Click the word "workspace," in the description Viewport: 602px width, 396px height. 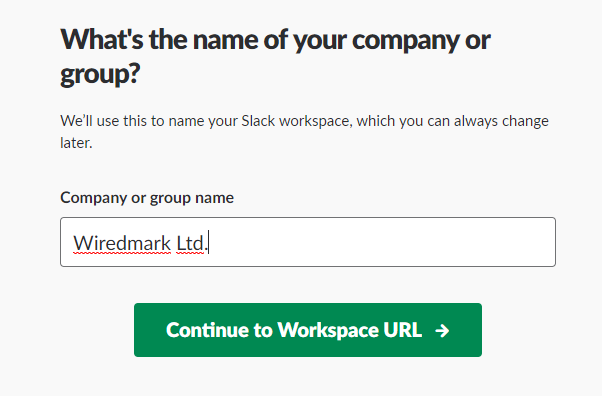(x=316, y=121)
